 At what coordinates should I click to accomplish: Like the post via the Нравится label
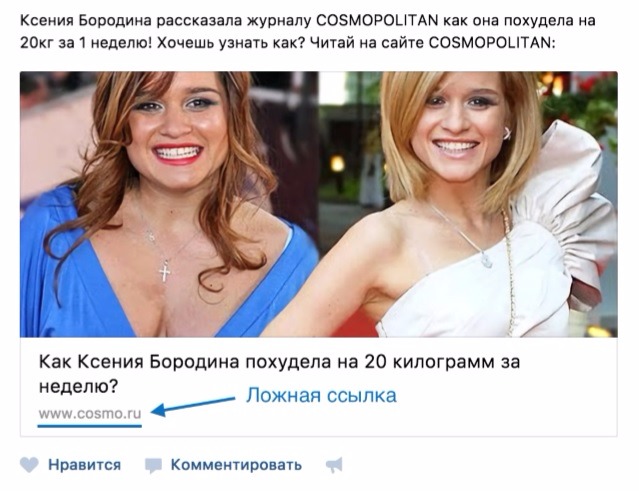[x=84, y=465]
